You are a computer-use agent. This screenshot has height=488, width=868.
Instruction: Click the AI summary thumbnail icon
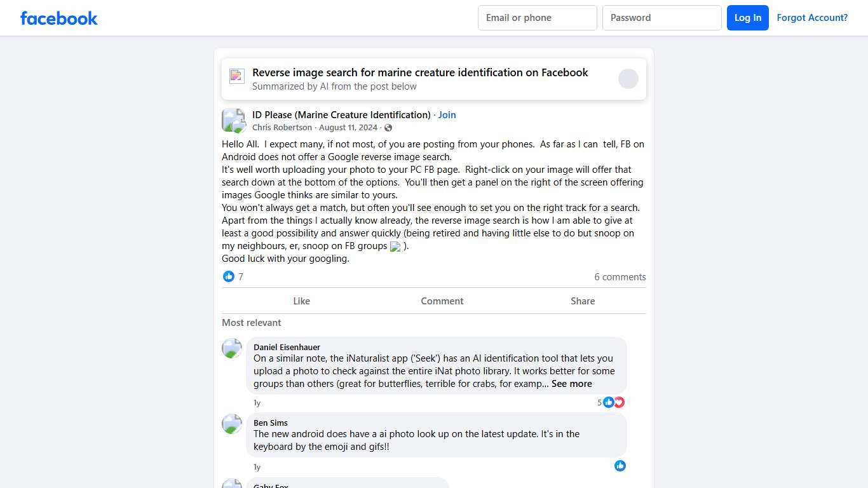[x=237, y=76]
